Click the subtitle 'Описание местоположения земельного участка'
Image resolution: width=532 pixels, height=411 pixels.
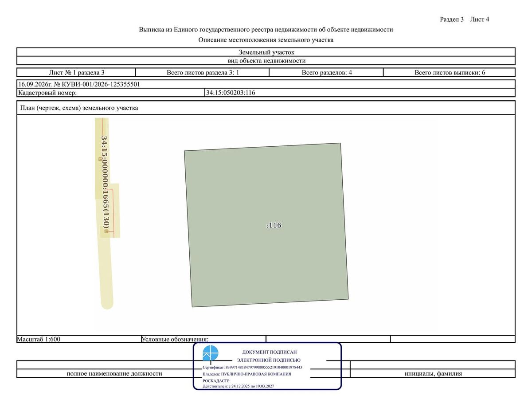(266, 40)
